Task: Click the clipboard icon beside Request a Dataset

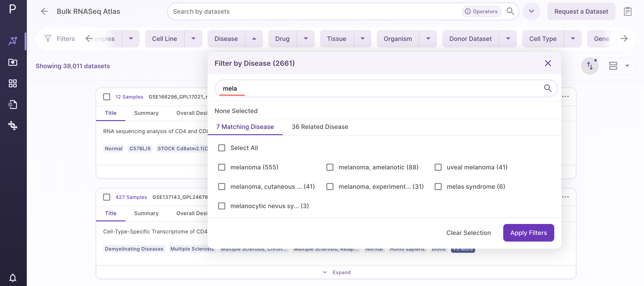Action: pos(628,11)
